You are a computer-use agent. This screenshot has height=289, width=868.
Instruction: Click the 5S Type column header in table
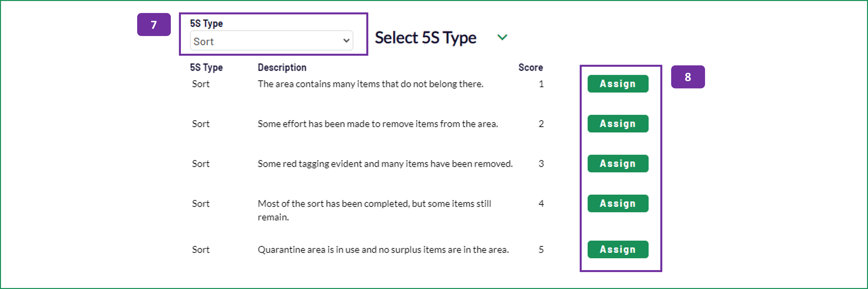[x=206, y=67]
